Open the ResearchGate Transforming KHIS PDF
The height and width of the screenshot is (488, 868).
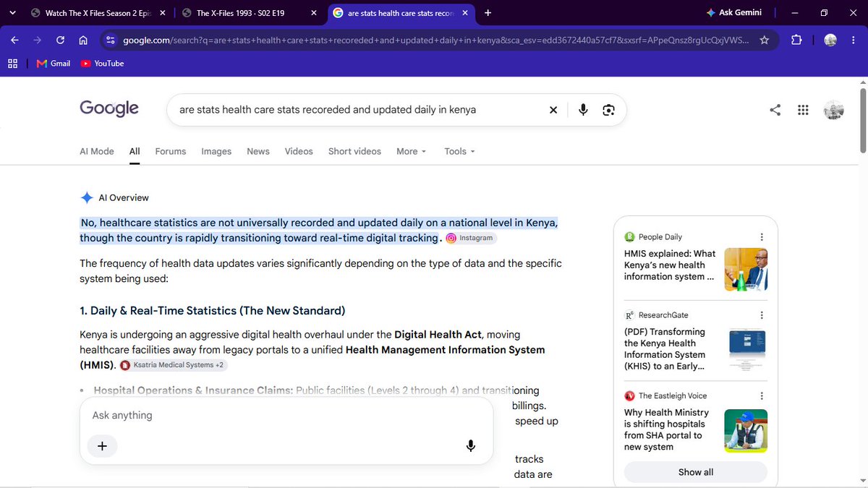[665, 349]
